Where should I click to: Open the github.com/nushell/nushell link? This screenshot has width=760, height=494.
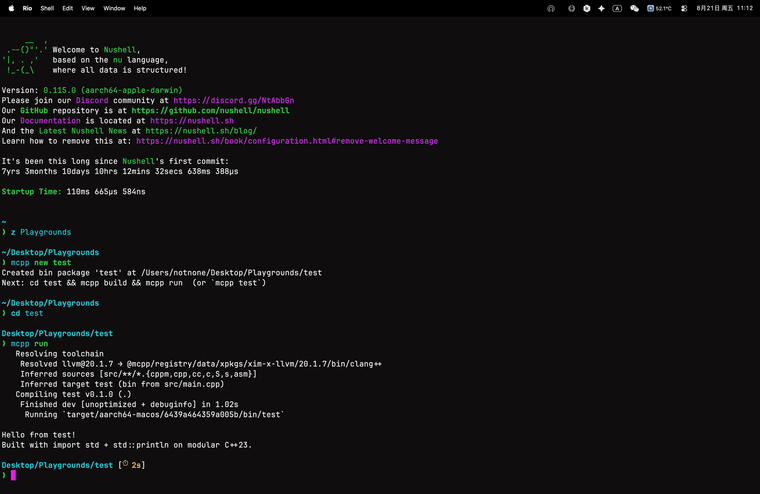click(x=210, y=111)
